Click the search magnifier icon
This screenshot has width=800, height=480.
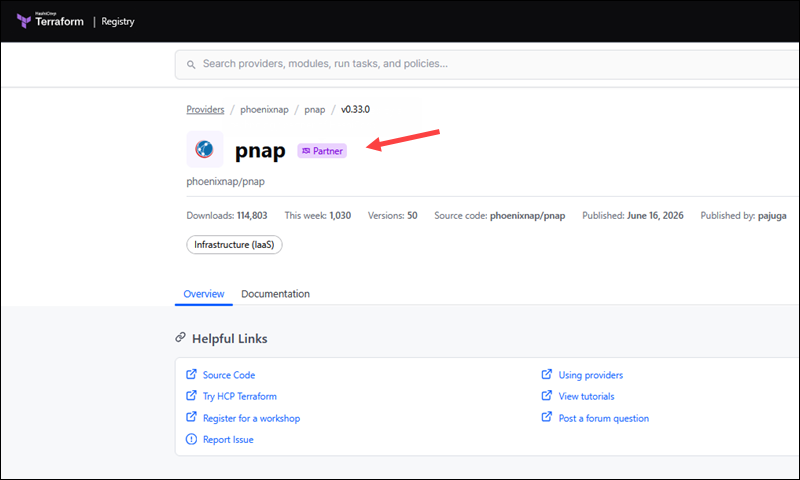point(191,64)
